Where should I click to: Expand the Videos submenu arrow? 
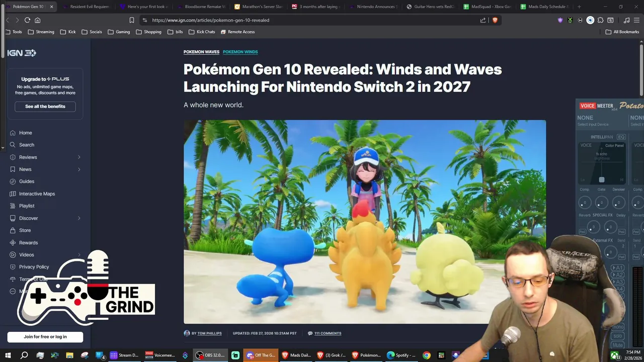tap(79, 255)
